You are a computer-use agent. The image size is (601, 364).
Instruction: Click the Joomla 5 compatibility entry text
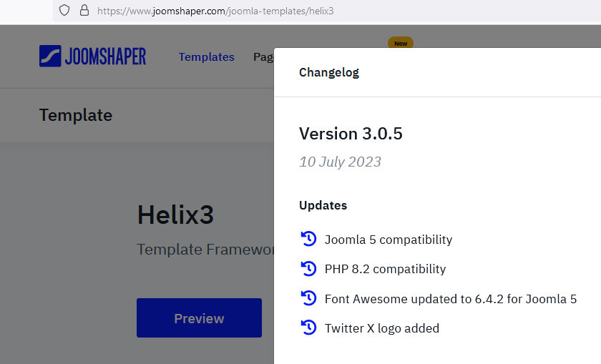pyautogui.click(x=388, y=240)
